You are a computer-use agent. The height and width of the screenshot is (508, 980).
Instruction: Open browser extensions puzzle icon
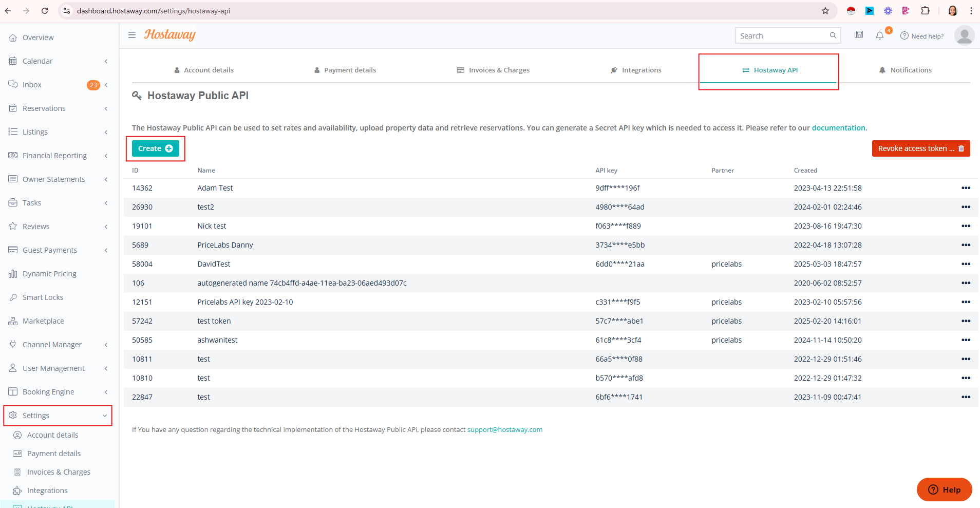click(x=925, y=11)
